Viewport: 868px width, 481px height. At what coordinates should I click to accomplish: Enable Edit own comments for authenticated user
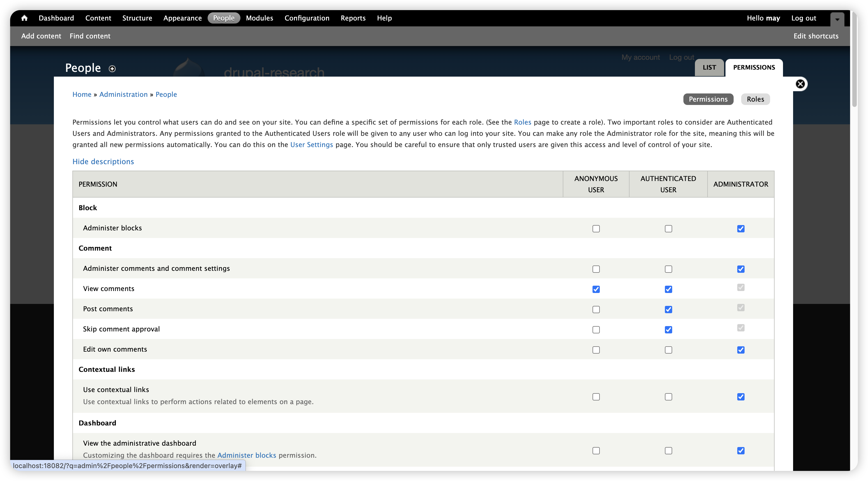[668, 350]
